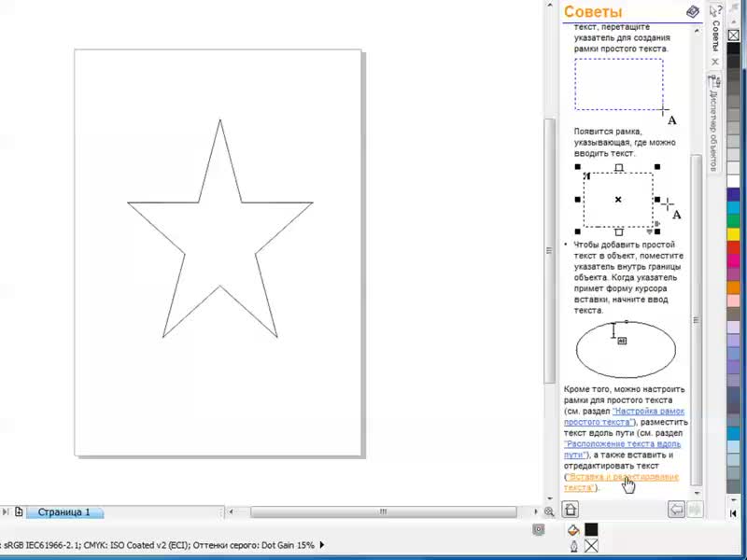Click the hints panel scrollbar up arrow
The width and height of the screenshot is (747, 560).
pos(697,31)
